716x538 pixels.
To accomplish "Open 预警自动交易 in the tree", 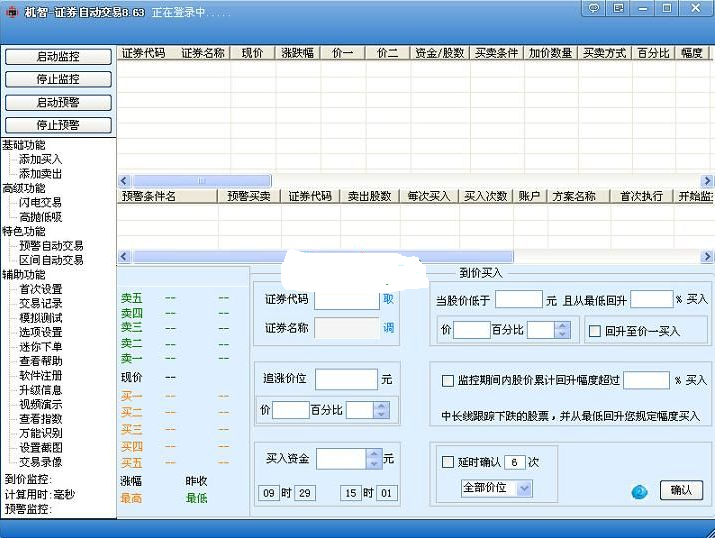I will [51, 246].
